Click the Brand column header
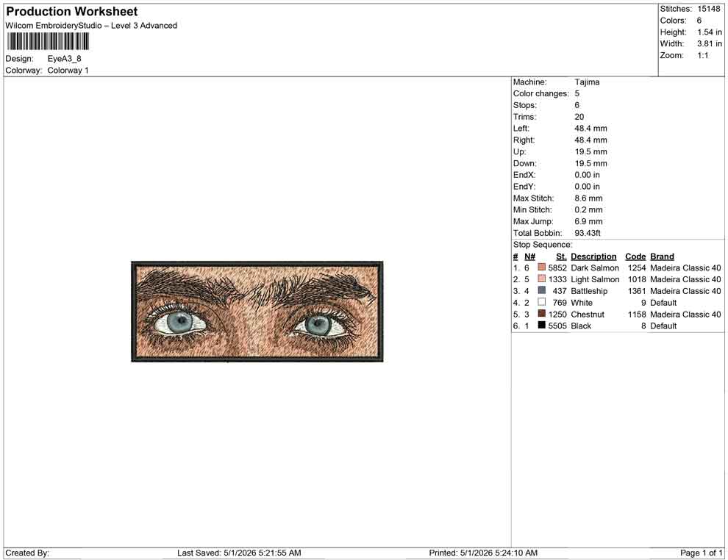728x560 pixels. coord(662,256)
